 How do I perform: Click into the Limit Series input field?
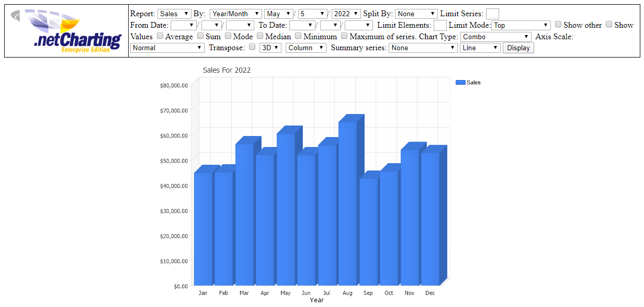click(x=492, y=14)
